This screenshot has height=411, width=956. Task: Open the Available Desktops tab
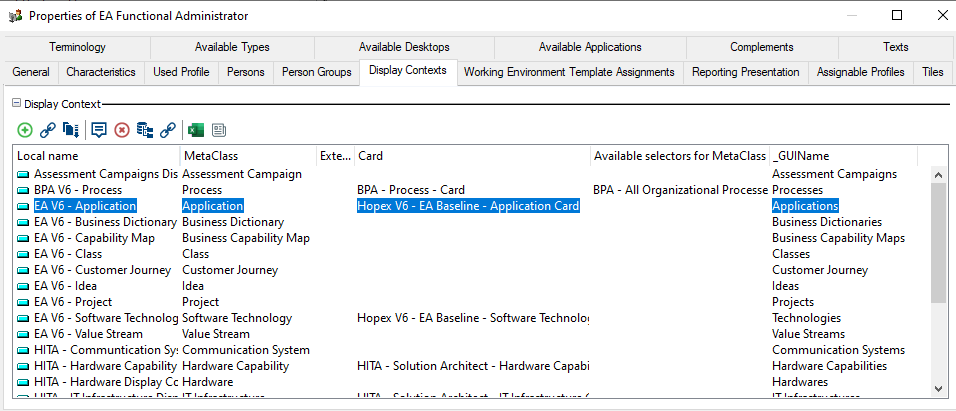(404, 47)
